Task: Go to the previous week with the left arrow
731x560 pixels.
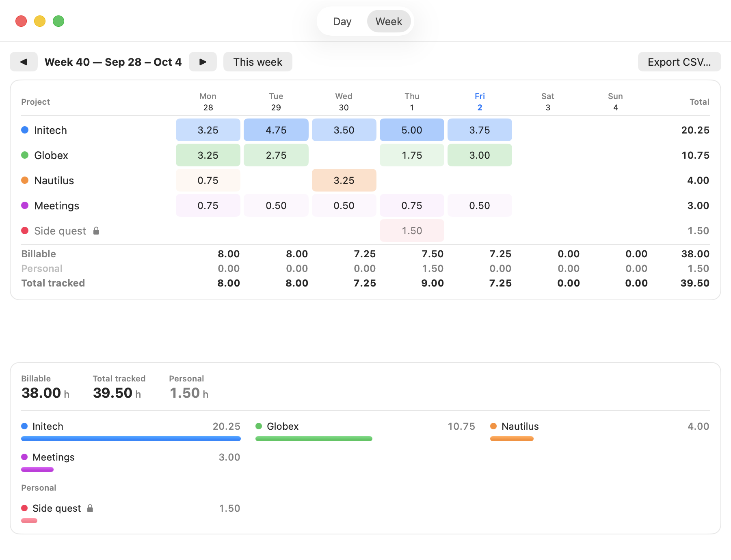Action: click(24, 62)
